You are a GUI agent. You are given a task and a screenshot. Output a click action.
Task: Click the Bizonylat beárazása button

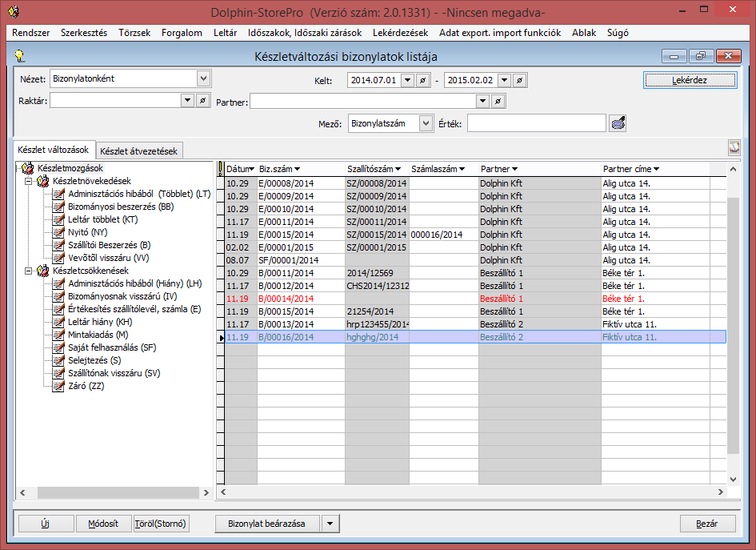pos(266,524)
